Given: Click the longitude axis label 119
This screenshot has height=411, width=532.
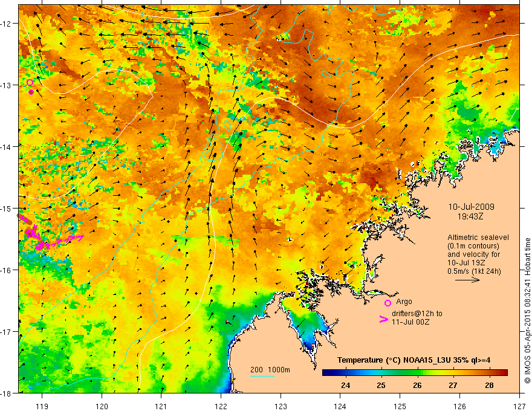Looking at the screenshot, I should (42, 406).
